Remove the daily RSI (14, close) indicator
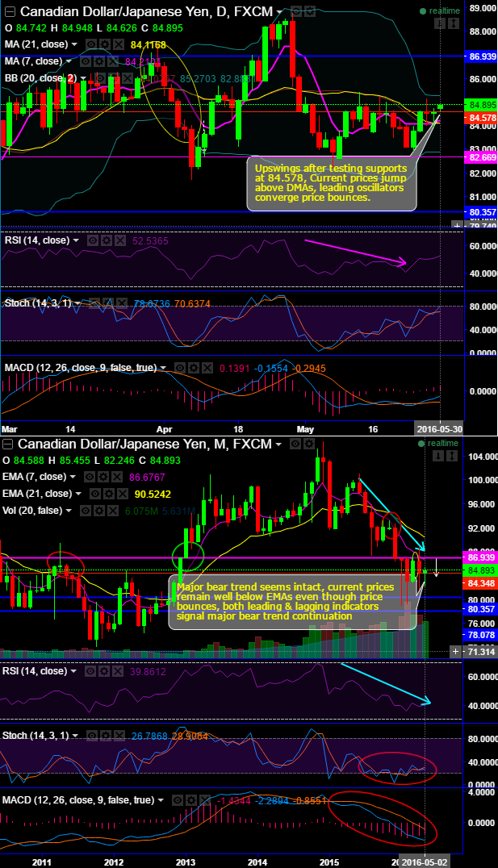 point(119,240)
